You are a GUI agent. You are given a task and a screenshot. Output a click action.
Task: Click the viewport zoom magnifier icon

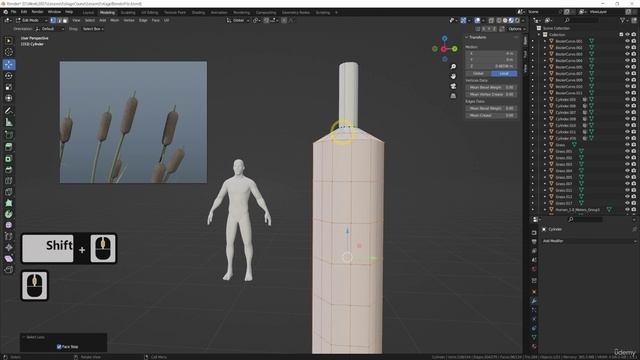[x=453, y=67]
